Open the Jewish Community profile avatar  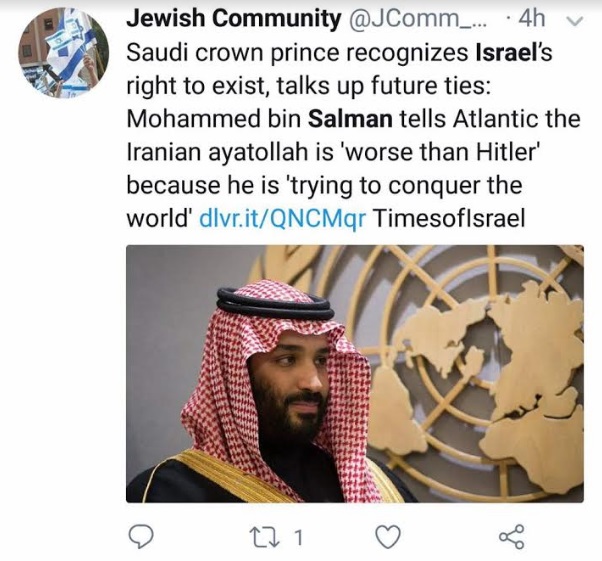click(x=63, y=52)
